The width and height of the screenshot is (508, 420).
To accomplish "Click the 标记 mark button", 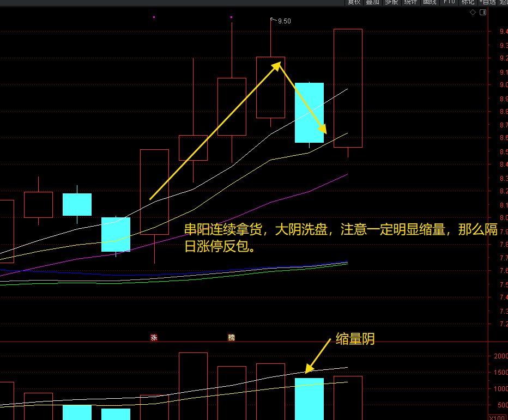I will [468, 2].
